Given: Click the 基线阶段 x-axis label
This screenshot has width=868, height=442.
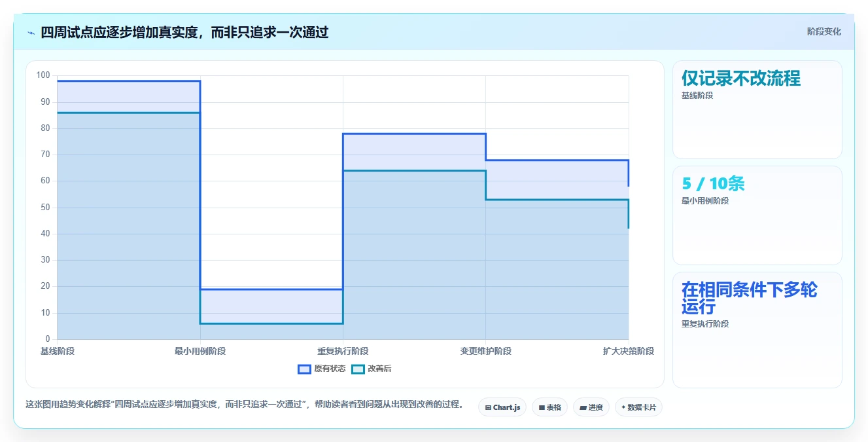Looking at the screenshot, I should pyautogui.click(x=58, y=351).
